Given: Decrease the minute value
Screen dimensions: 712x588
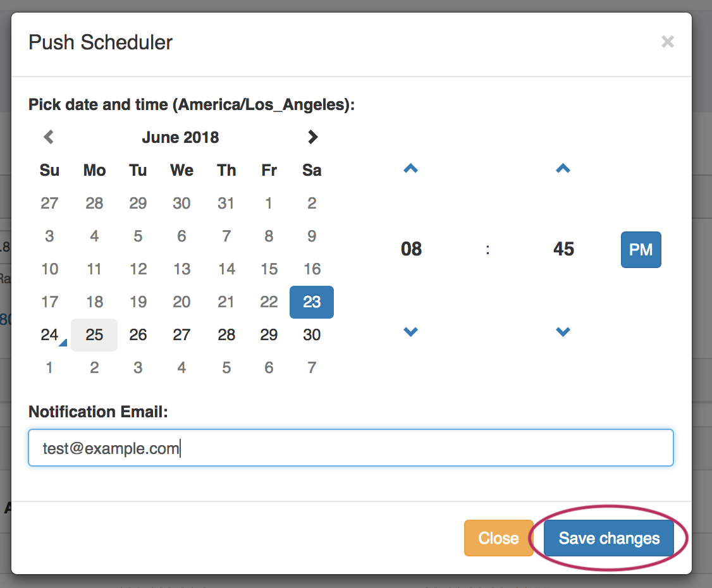Looking at the screenshot, I should (563, 331).
